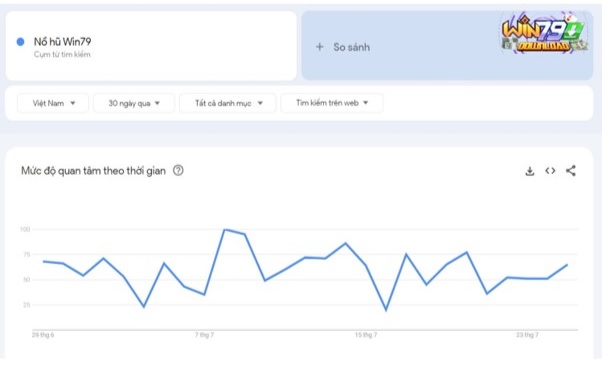611x374 pixels.
Task: Select the 15 thg 7 date label
Action: pyautogui.click(x=366, y=335)
